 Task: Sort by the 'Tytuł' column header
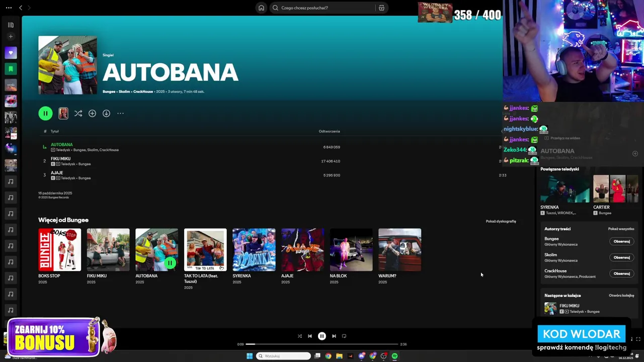pyautogui.click(x=55, y=131)
